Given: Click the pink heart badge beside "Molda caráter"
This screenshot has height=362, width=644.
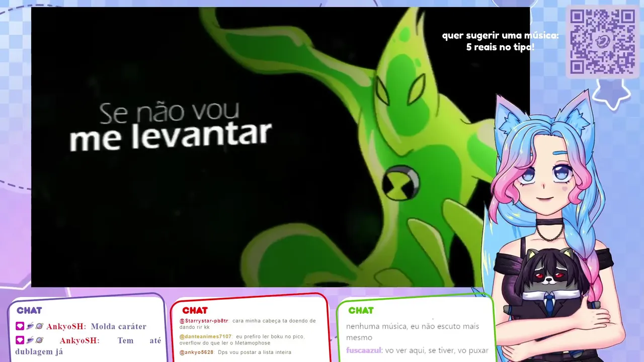Looking at the screenshot, I should 20,326.
